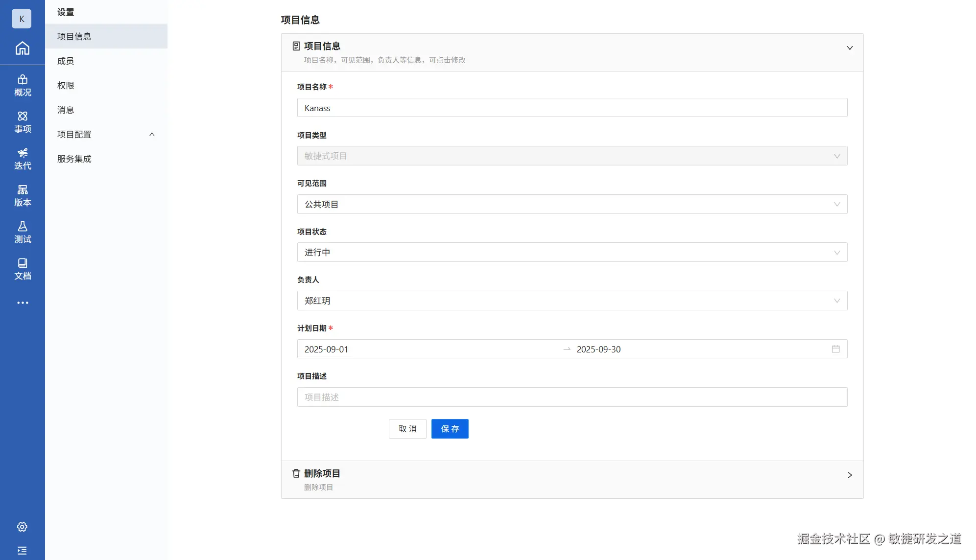Screen dimensions: 976x560
Task: Show more sidebar items via three dots
Action: click(22, 303)
